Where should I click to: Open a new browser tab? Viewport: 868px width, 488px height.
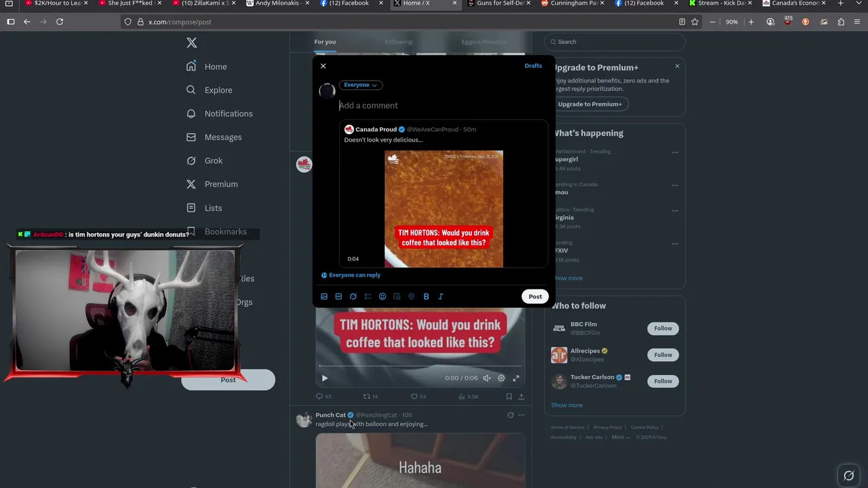click(840, 3)
